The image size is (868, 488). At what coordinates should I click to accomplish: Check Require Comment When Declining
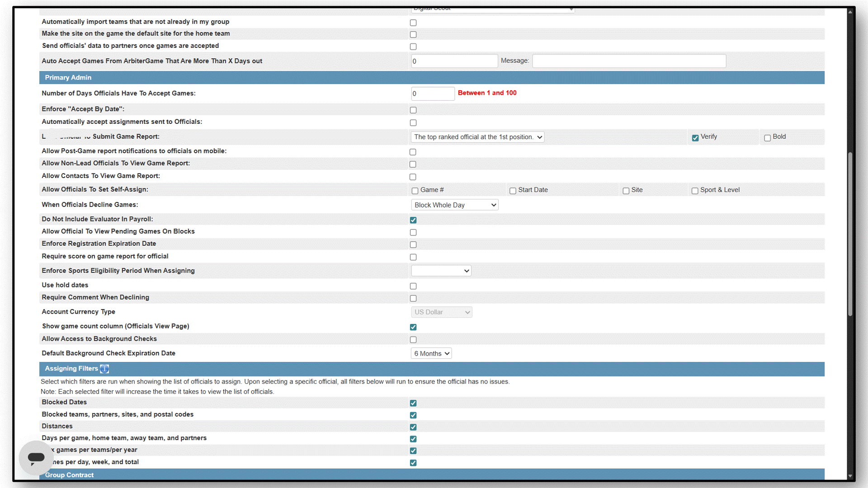[x=413, y=298]
